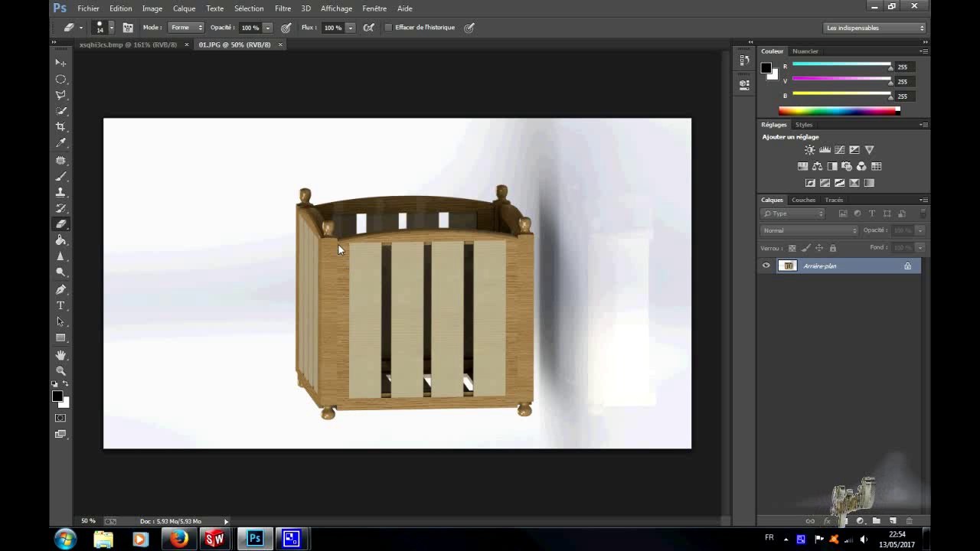This screenshot has width=980, height=551.
Task: Toggle lock all icon in Verrou row
Action: tap(833, 248)
